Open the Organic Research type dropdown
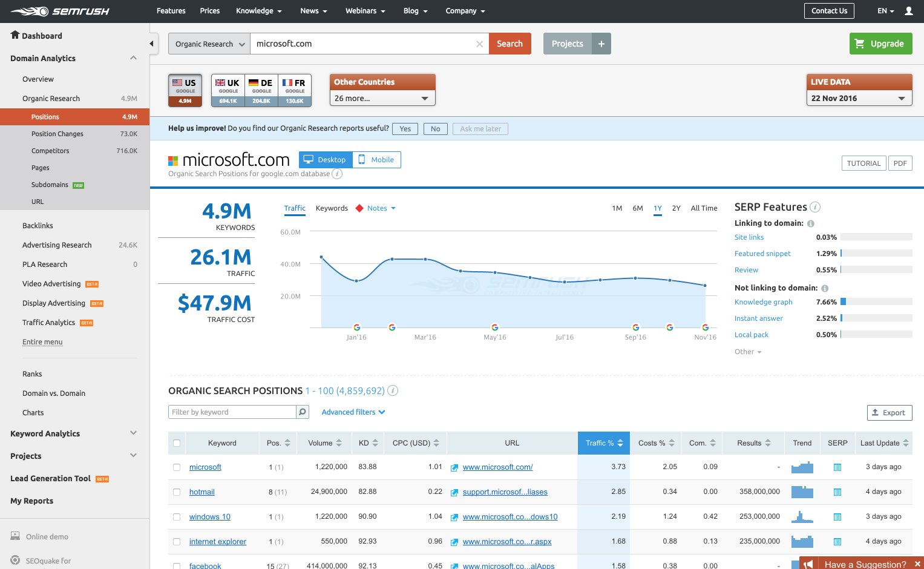924x569 pixels. tap(209, 44)
